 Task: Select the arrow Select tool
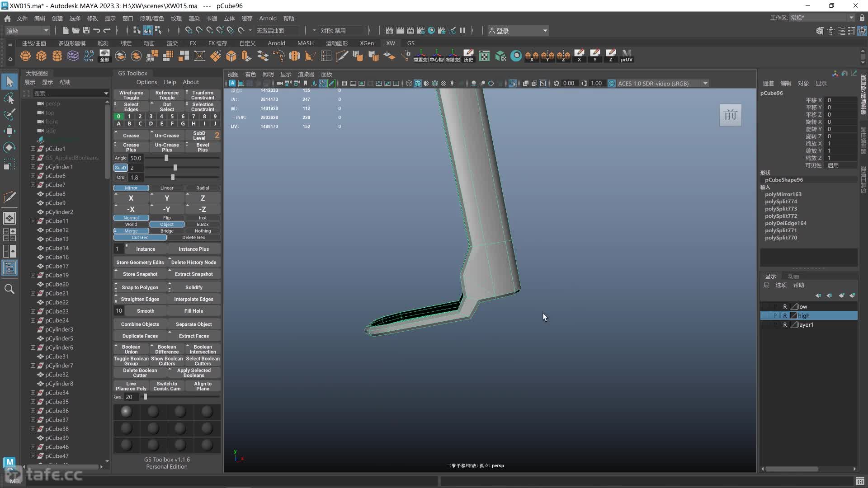click(9, 81)
